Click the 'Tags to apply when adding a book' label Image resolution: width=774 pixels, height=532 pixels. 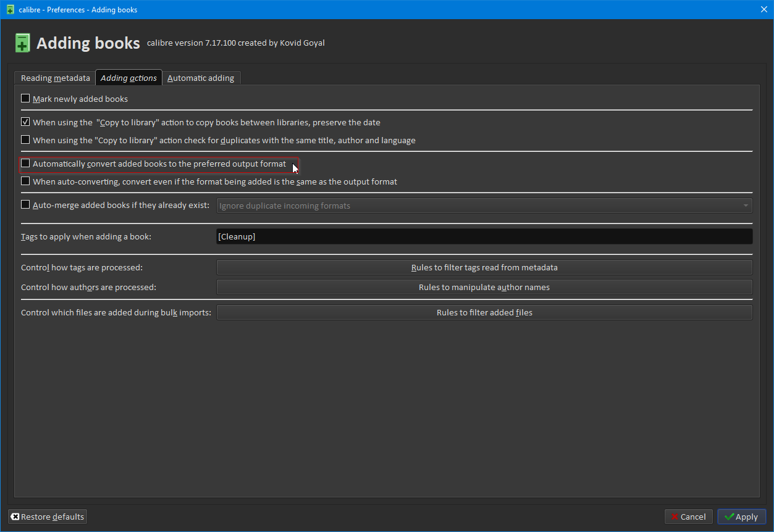pos(86,236)
